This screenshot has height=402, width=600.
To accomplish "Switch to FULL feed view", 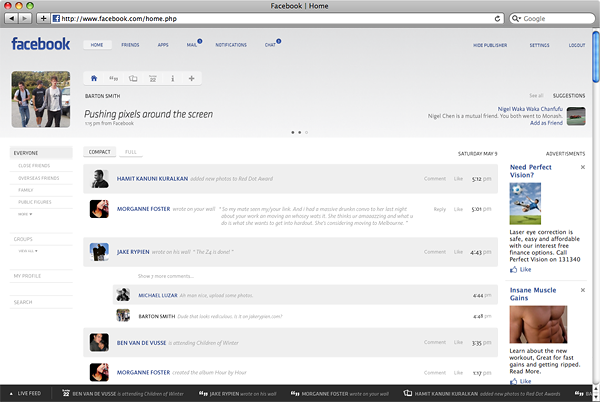I will click(x=130, y=152).
